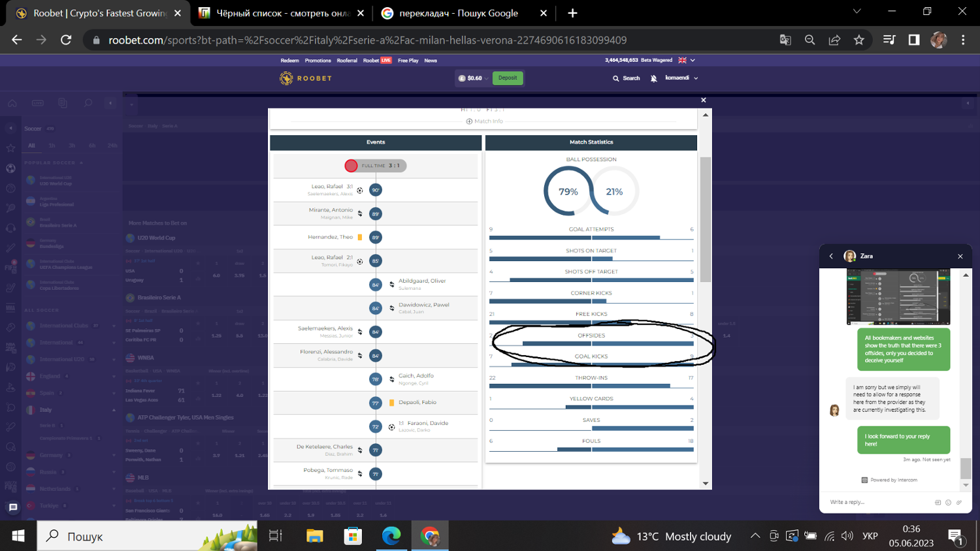The height and width of the screenshot is (551, 980).
Task: Close the match statistics popup
Action: 704,100
